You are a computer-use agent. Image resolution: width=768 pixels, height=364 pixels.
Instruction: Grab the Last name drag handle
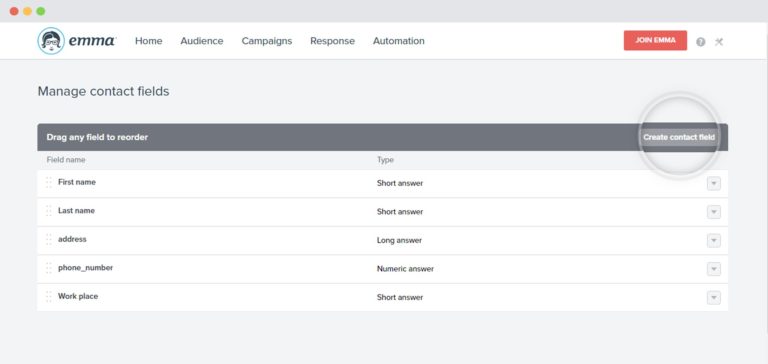tap(48, 211)
